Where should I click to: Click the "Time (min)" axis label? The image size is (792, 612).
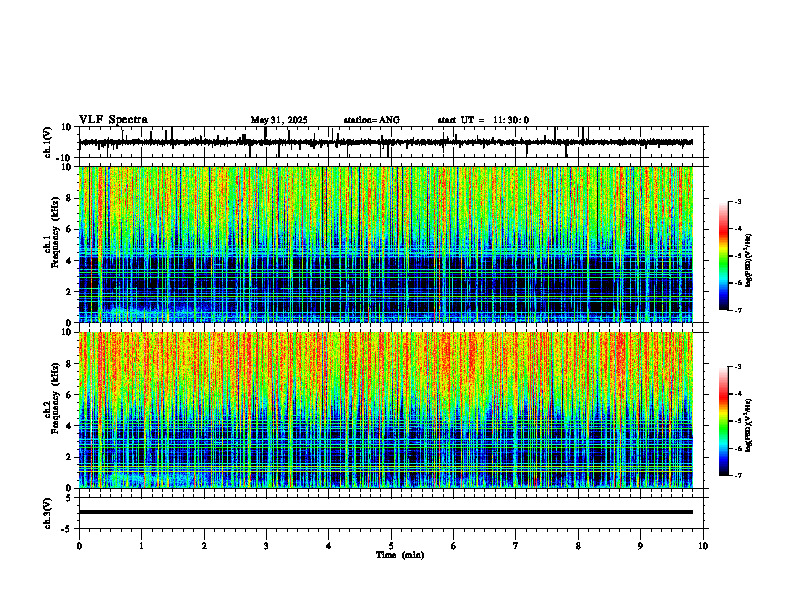(400, 555)
